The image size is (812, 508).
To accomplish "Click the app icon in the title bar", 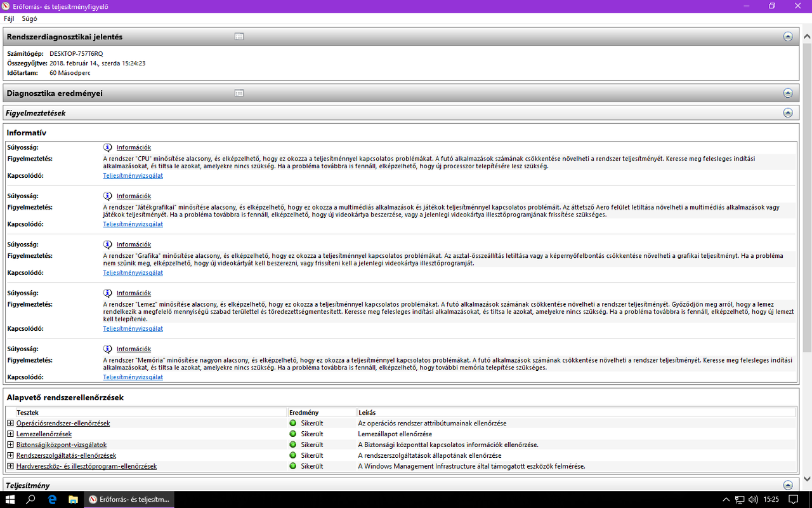I will [6, 6].
